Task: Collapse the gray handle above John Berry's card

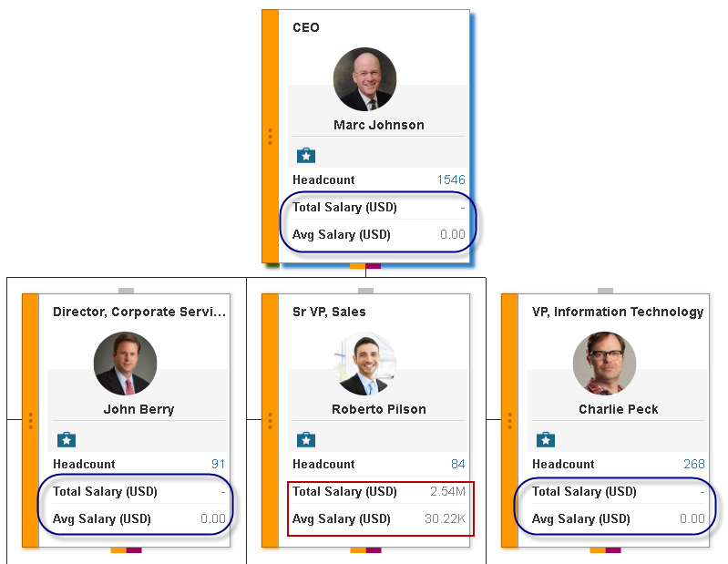Action: pos(127,291)
